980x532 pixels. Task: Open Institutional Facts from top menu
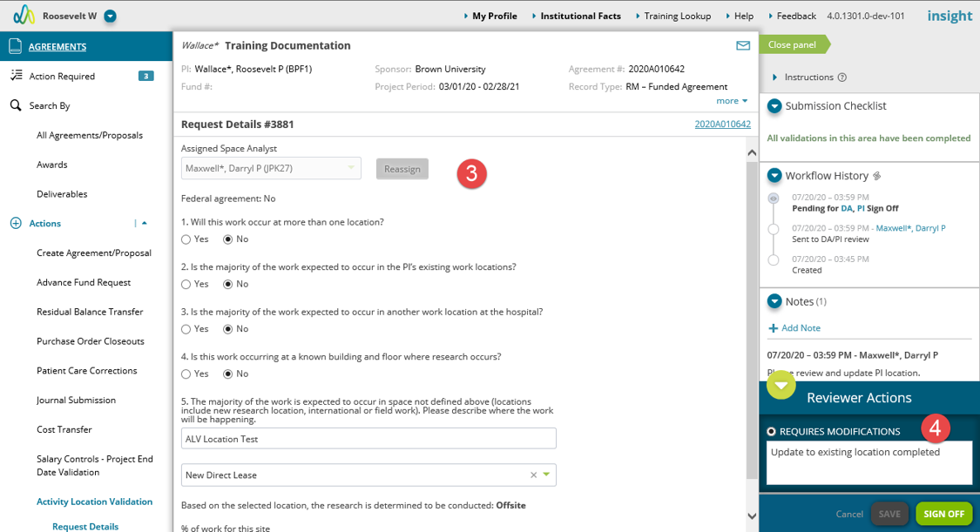click(x=581, y=17)
